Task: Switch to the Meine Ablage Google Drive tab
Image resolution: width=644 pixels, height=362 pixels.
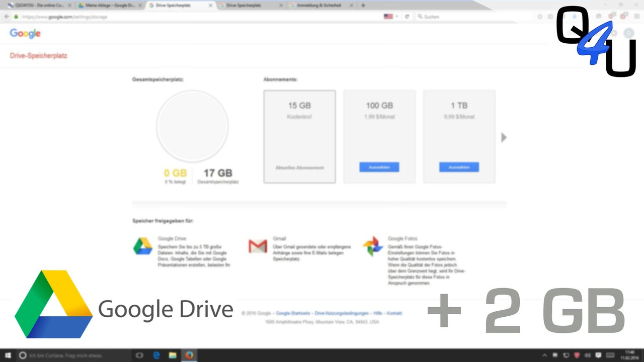Action: (x=110, y=6)
